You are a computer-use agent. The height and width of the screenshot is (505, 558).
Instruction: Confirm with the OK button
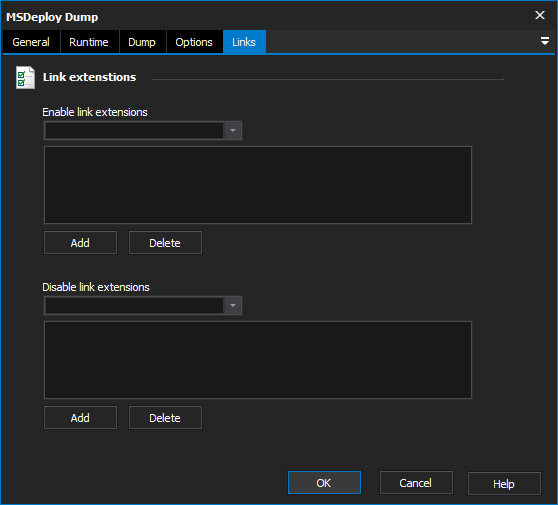(324, 483)
